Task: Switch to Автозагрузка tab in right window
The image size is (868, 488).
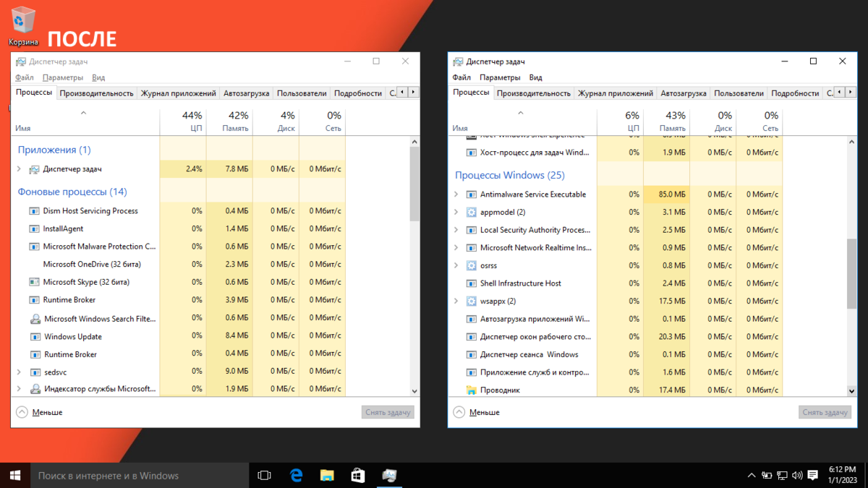Action: (x=684, y=93)
